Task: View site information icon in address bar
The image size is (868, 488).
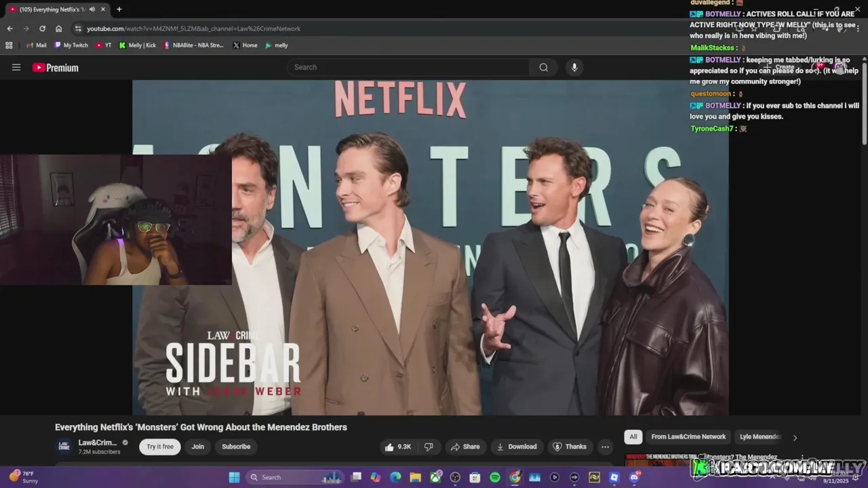Action: coord(78,28)
